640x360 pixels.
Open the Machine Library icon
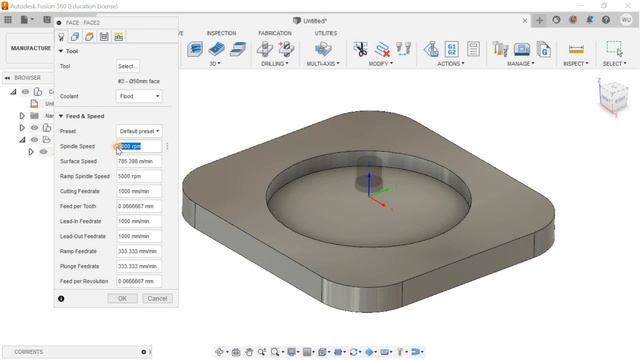[x=522, y=49]
